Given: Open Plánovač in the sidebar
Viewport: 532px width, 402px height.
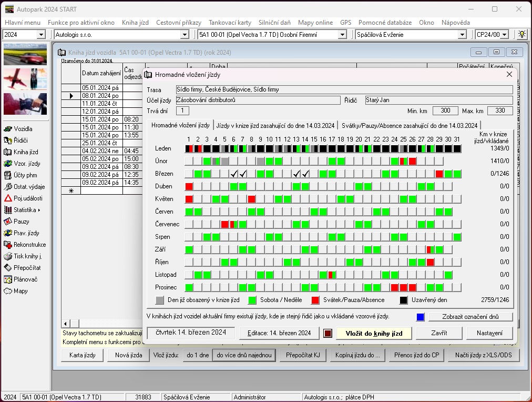Looking at the screenshot, I should coord(21,279).
